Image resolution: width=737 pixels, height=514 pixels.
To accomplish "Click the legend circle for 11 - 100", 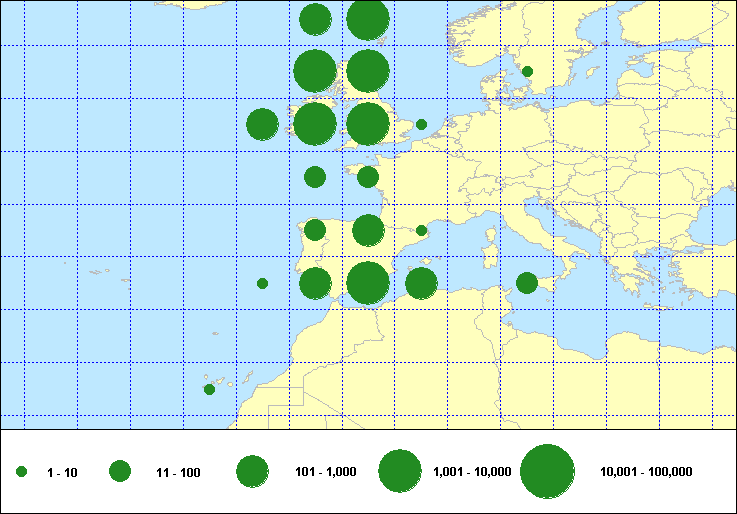I will click(120, 472).
